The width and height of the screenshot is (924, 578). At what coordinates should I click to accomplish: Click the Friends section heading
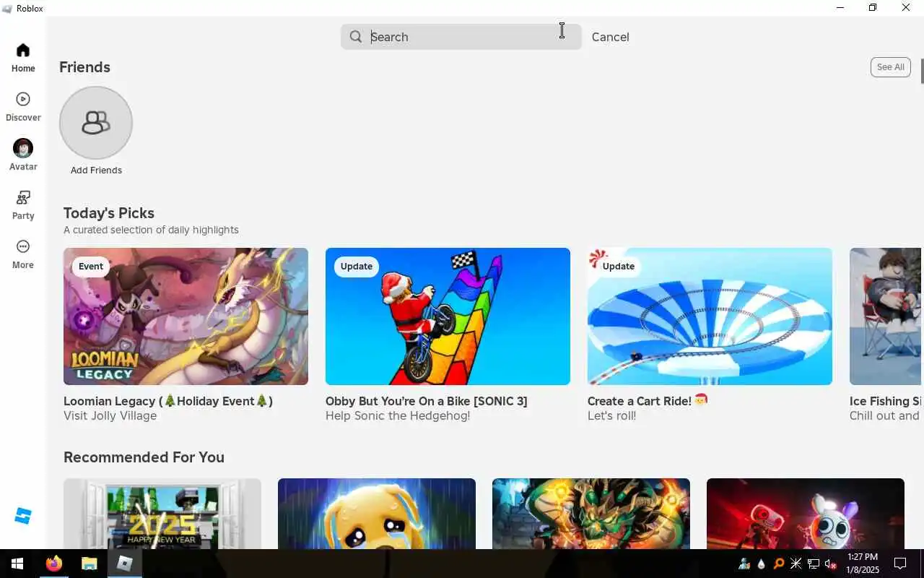84,67
